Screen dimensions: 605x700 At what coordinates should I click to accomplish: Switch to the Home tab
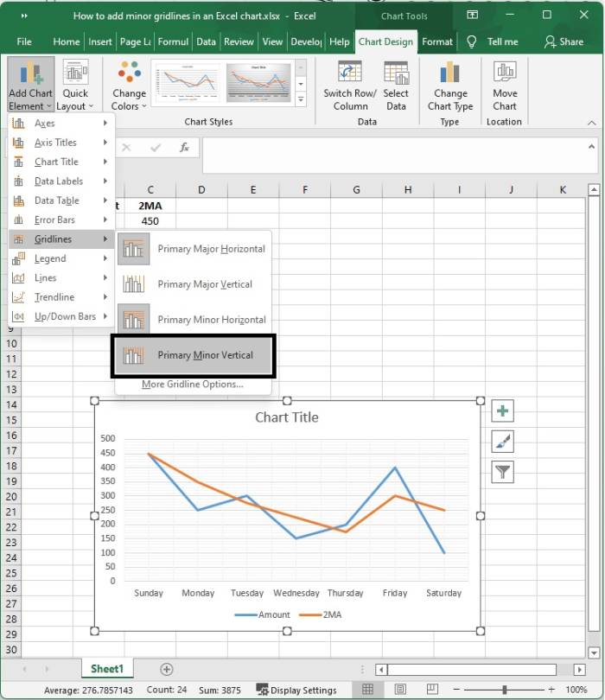point(66,42)
